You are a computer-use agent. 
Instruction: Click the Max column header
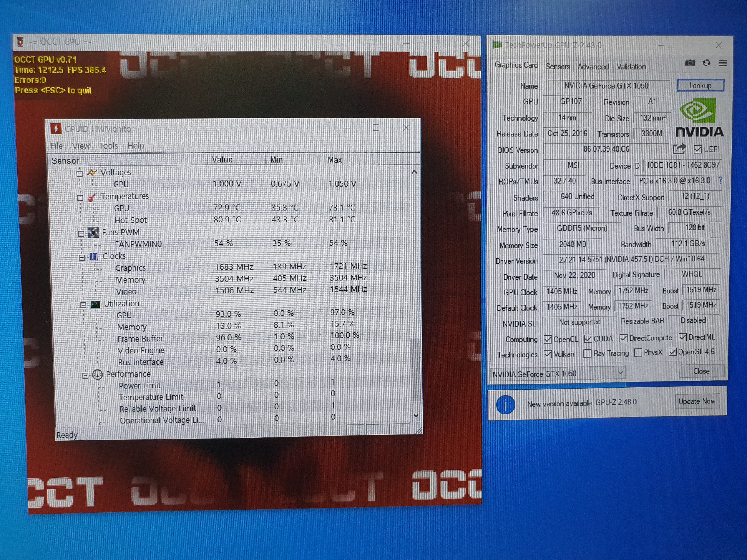point(352,159)
